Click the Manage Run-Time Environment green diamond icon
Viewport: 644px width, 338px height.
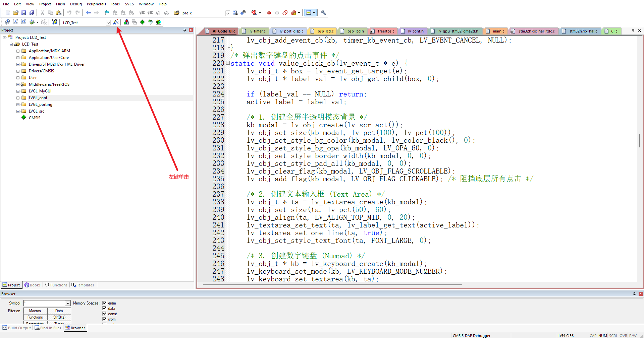pyautogui.click(x=143, y=22)
